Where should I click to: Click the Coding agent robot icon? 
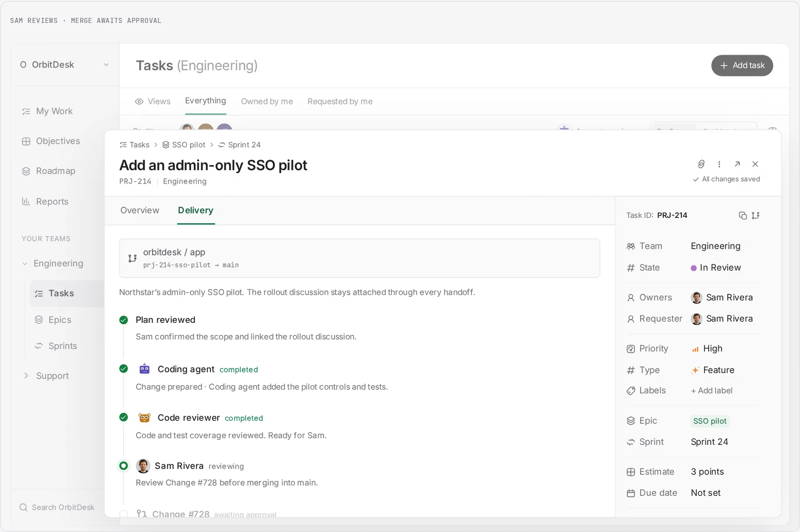(145, 369)
